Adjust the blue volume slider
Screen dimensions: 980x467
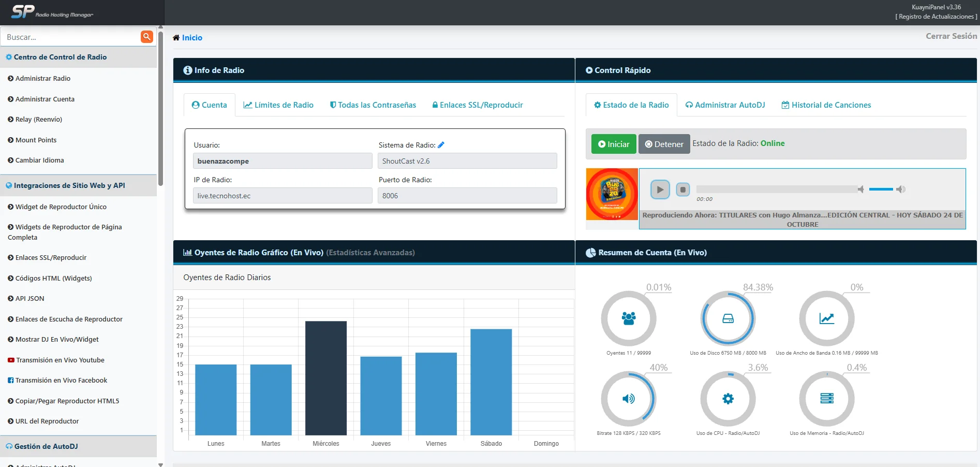coord(881,189)
